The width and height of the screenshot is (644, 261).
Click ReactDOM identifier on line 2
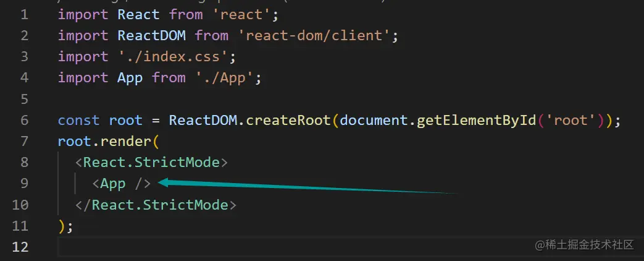pyautogui.click(x=151, y=35)
